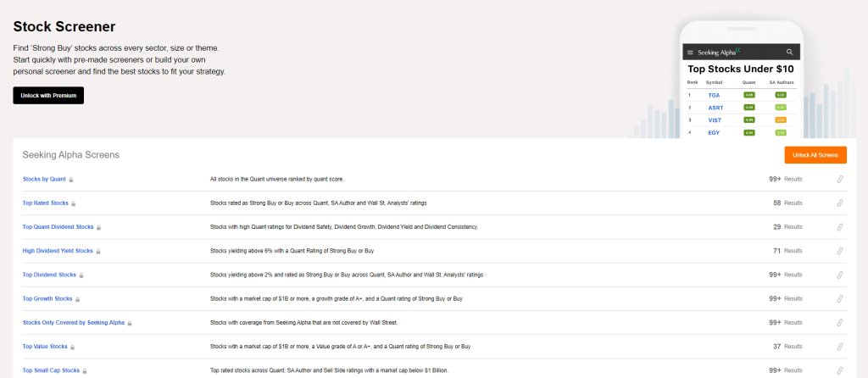The width and height of the screenshot is (868, 378).
Task: Open the Top Growth Stocks screen
Action: [47, 299]
